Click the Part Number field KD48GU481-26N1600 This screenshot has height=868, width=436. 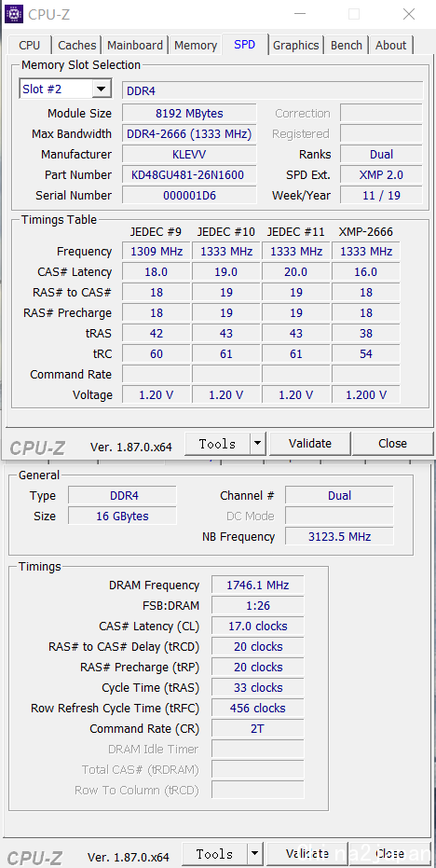189,175
